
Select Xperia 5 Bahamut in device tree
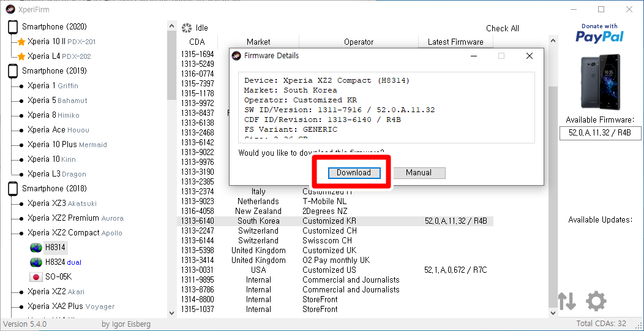[x=57, y=101]
